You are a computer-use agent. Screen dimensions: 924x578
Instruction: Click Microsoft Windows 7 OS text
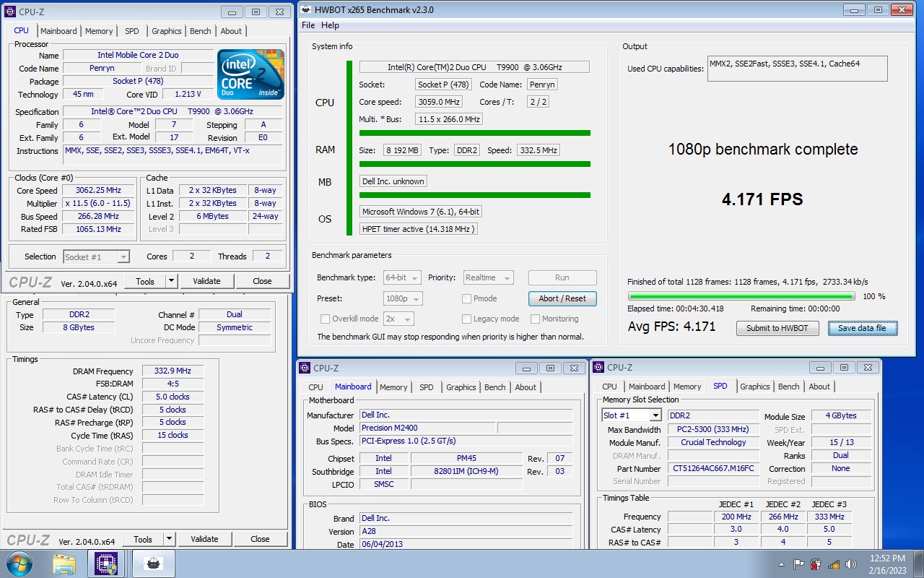coord(421,212)
